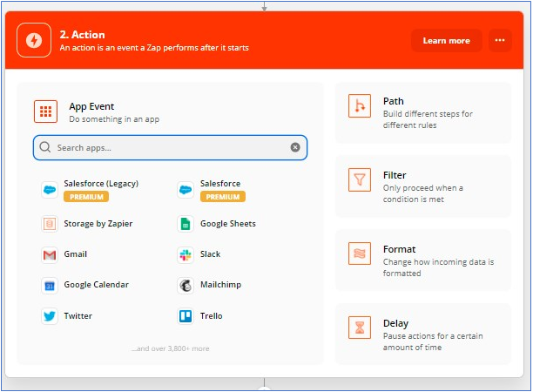Click the Delay option title
The image size is (533, 392).
395,324
